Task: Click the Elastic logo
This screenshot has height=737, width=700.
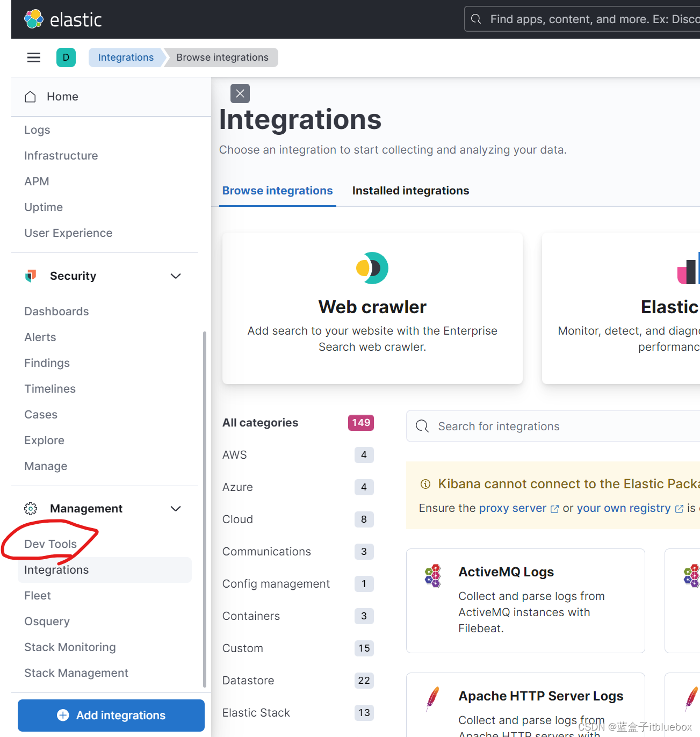Action: tap(63, 19)
